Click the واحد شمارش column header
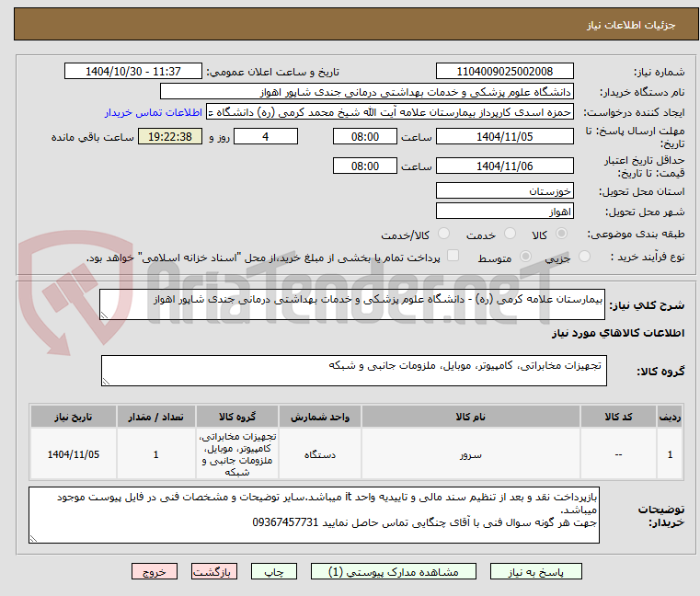This screenshot has height=596, width=700. [319, 417]
